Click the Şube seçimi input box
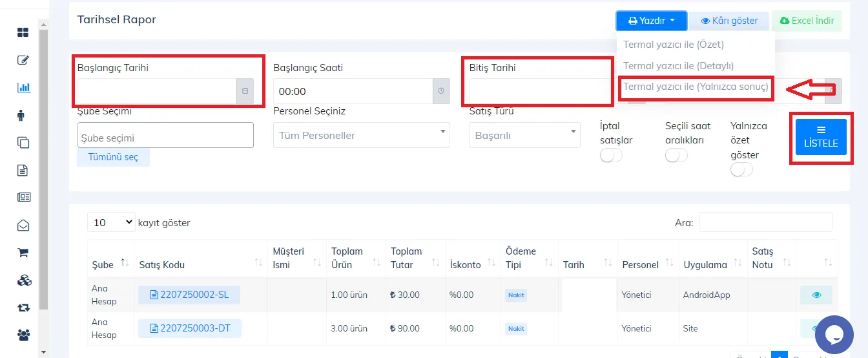 (165, 135)
